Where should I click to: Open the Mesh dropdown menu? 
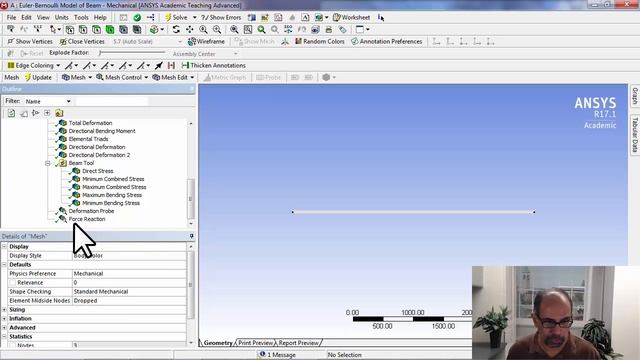(x=77, y=77)
